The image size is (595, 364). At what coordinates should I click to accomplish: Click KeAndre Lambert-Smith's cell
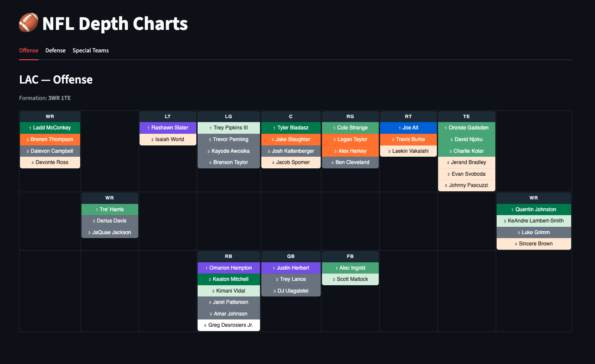point(533,221)
